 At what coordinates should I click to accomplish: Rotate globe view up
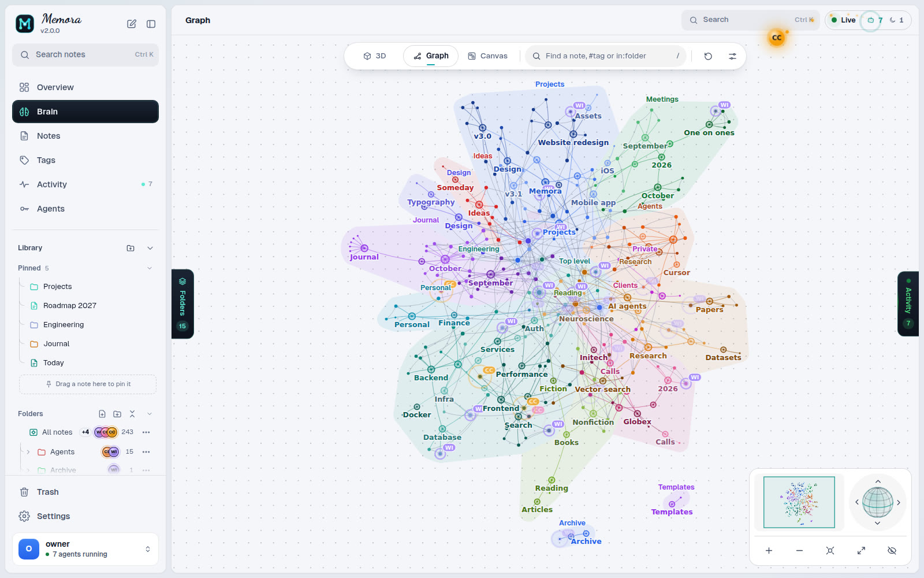[x=878, y=481]
